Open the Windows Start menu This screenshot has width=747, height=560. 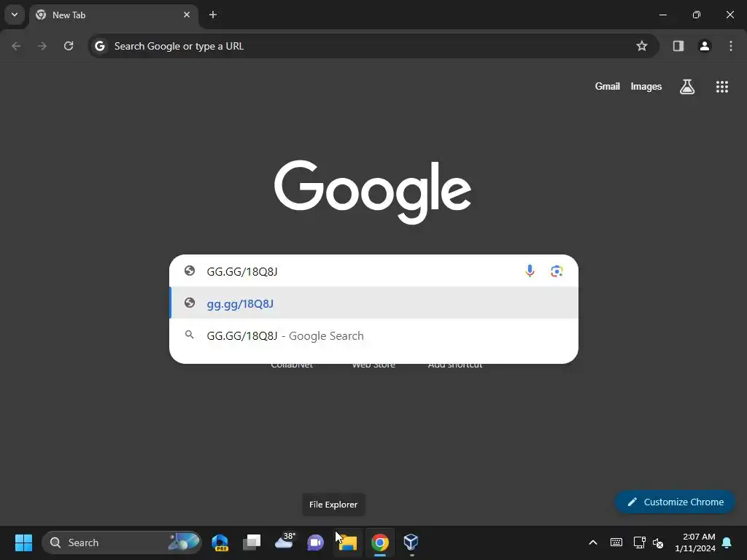tap(23, 542)
